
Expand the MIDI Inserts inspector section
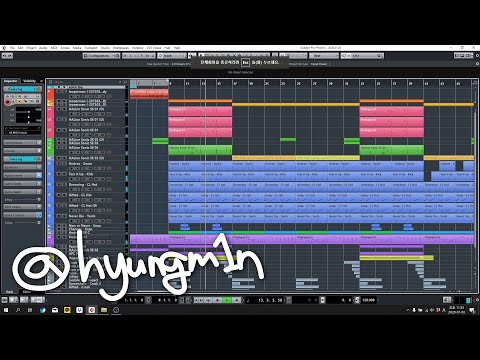22,207
